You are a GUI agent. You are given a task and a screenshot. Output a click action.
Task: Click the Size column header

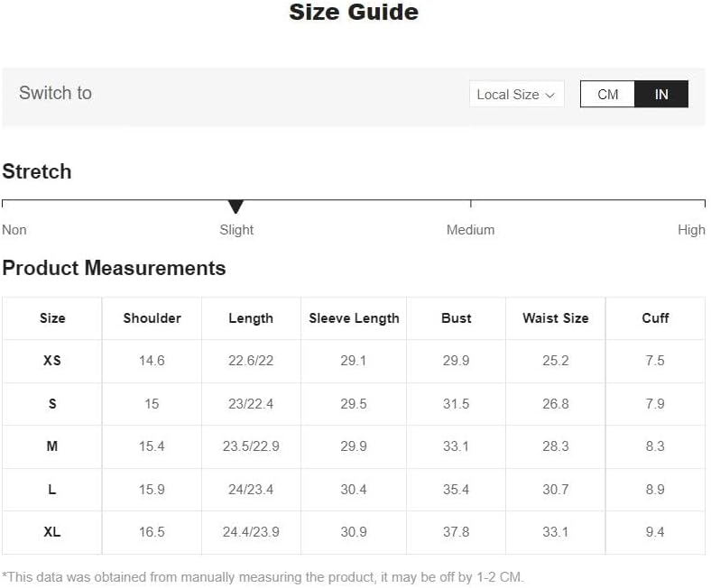(52, 318)
